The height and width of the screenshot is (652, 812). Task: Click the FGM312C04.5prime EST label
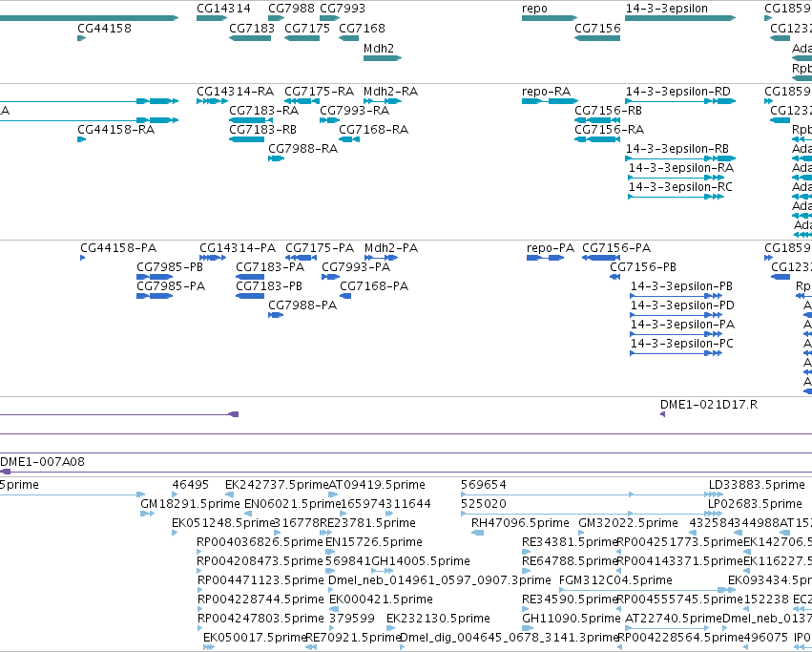tap(615, 580)
